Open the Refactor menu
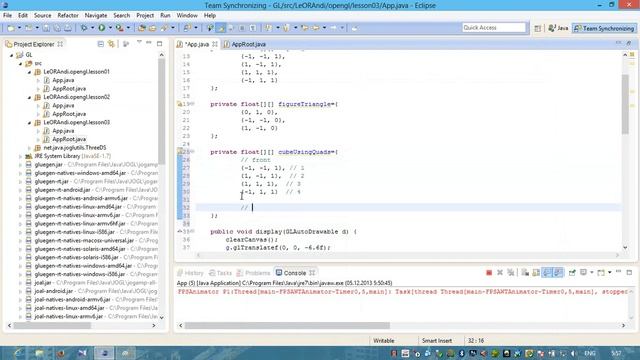Screen dimensions: 640x360 (68, 16)
